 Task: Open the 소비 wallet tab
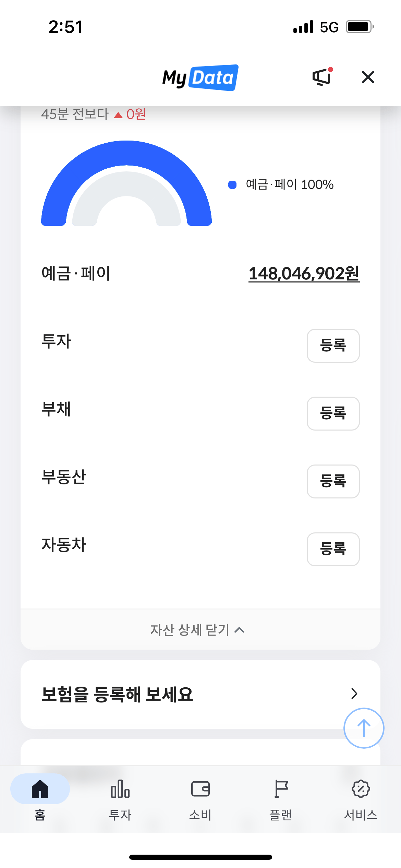[200, 789]
